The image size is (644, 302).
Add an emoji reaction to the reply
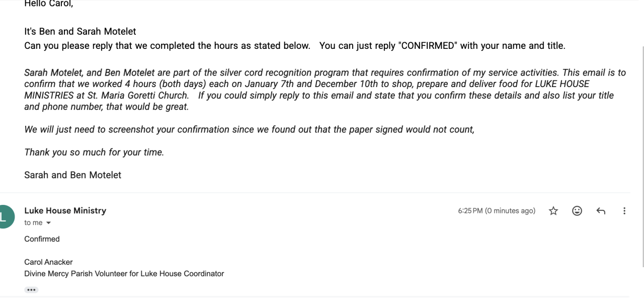(577, 211)
